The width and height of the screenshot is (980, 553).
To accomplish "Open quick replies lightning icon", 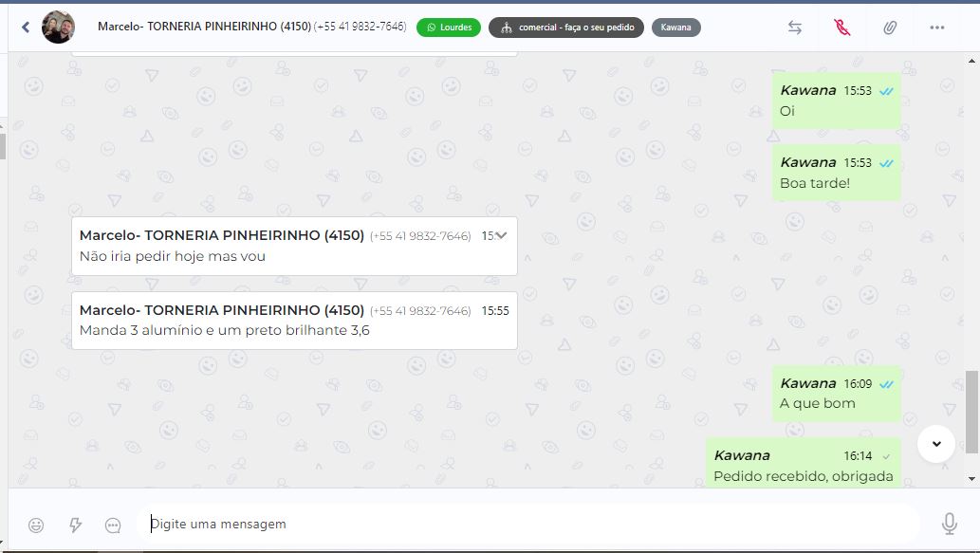I will pyautogui.click(x=75, y=525).
